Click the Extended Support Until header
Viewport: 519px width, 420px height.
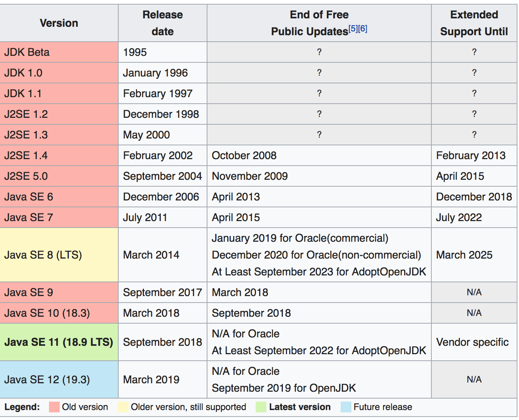point(474,23)
